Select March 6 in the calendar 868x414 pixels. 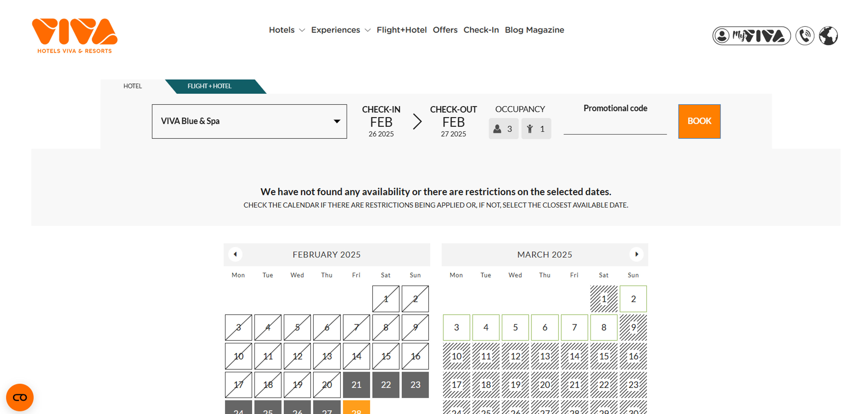pyautogui.click(x=545, y=327)
